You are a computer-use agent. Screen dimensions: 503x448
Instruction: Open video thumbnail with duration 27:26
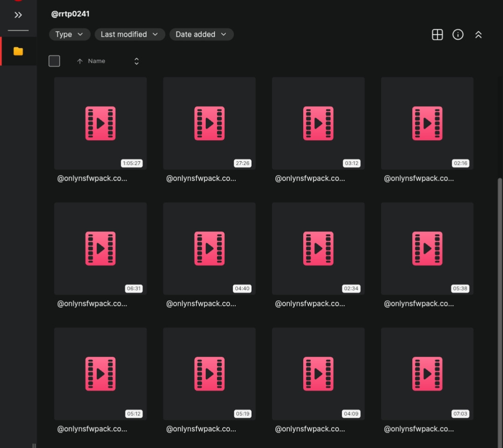(209, 123)
